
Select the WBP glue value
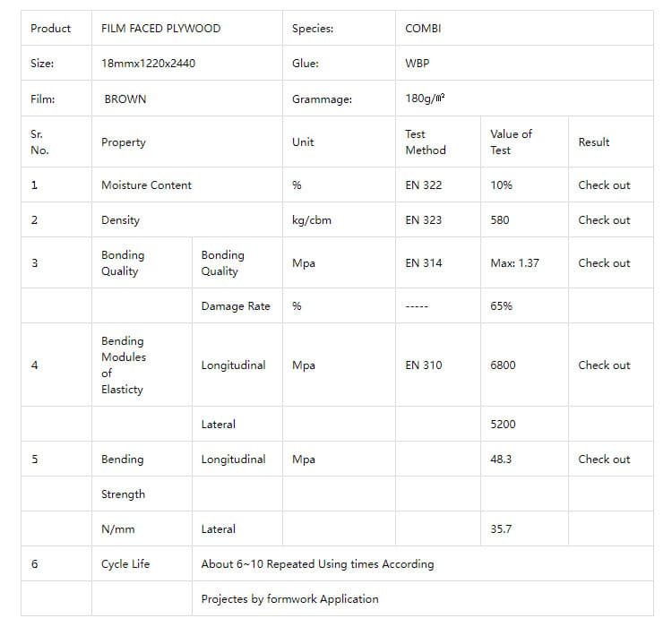tap(418, 64)
